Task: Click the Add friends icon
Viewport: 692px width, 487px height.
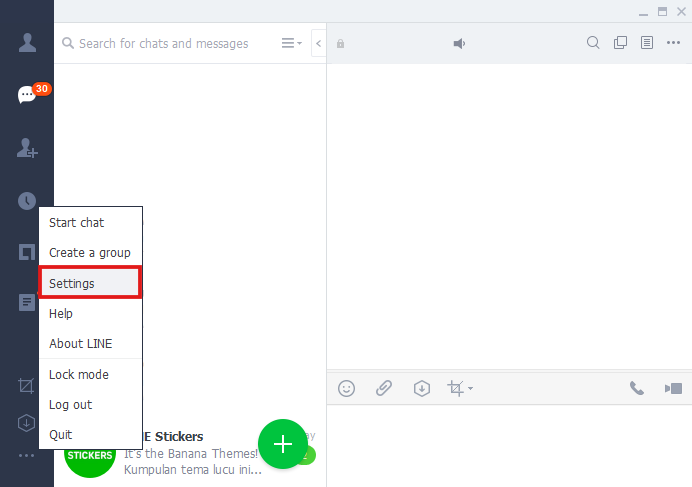Action: (27, 148)
